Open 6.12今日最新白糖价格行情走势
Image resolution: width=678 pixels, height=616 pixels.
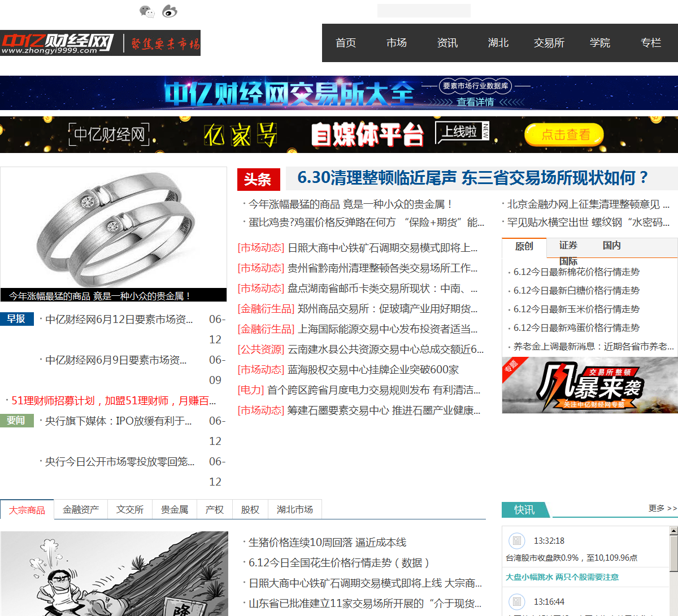(x=576, y=291)
